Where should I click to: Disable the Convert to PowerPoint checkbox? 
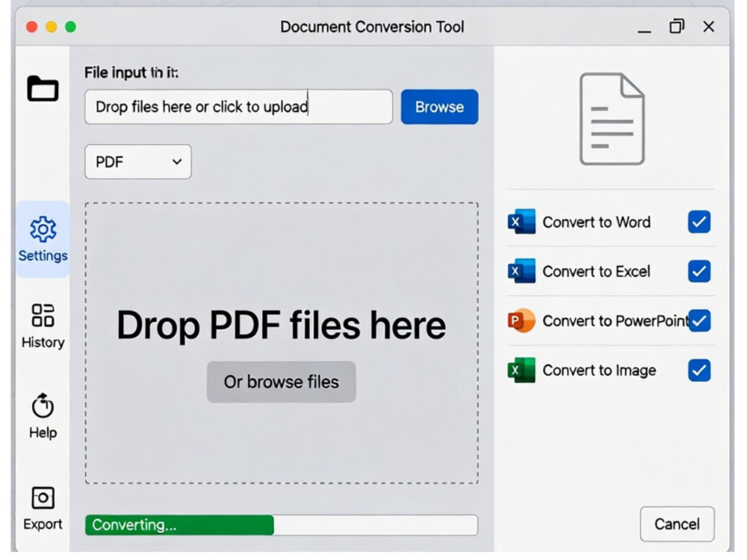tap(699, 320)
